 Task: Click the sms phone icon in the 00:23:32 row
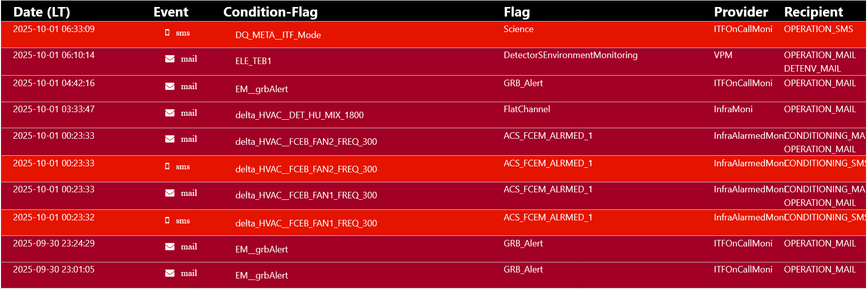point(167,220)
